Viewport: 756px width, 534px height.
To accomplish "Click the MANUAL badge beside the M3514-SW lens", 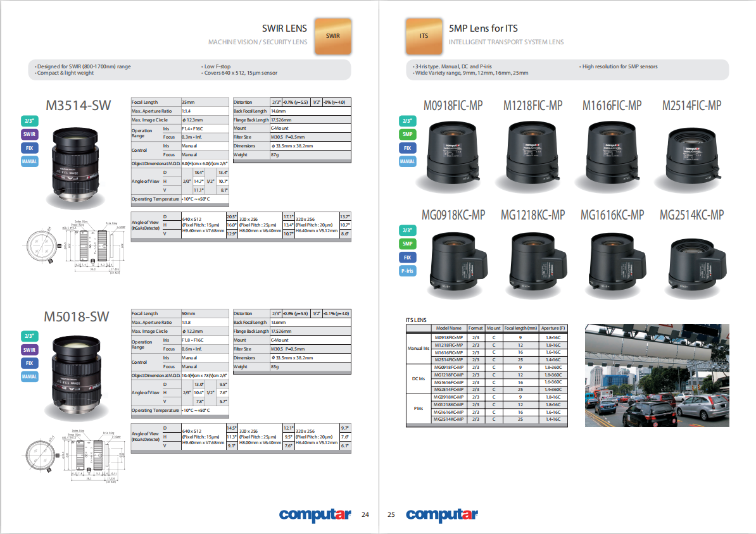I will point(29,161).
